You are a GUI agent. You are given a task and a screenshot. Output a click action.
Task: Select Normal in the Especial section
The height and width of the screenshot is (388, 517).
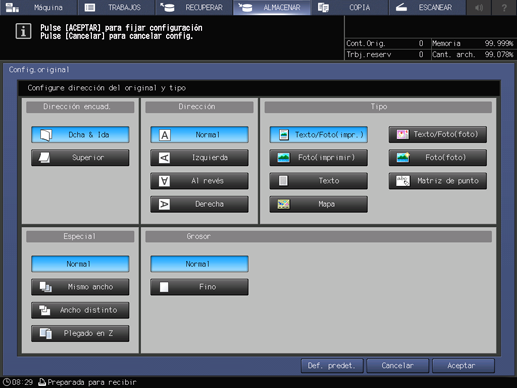80,264
